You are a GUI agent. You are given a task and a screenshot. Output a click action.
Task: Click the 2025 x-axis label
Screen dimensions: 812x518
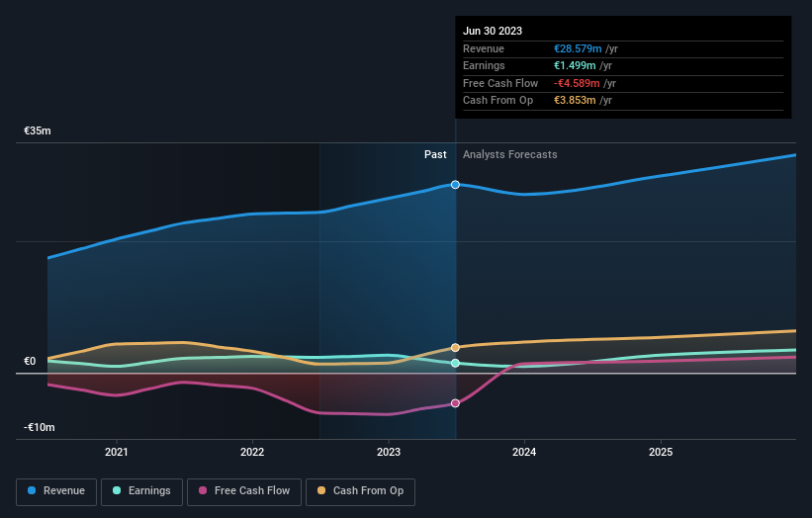point(661,452)
